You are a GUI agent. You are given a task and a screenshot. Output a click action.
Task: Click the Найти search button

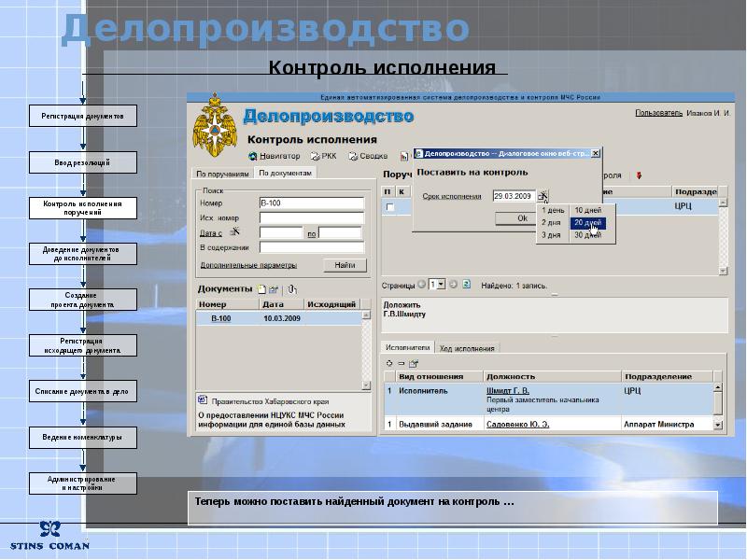[x=345, y=265]
